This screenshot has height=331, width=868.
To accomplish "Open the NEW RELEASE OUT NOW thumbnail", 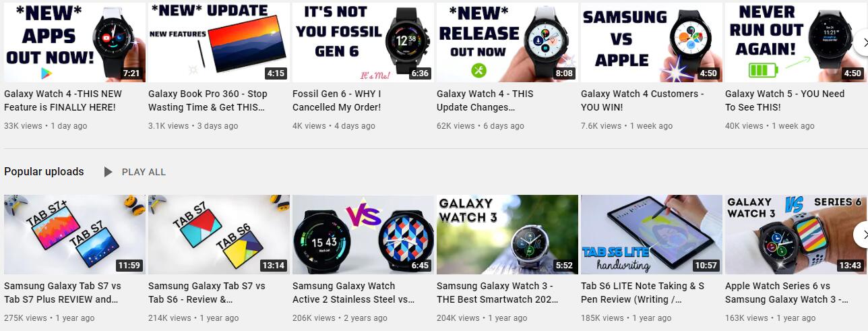I will [x=507, y=42].
